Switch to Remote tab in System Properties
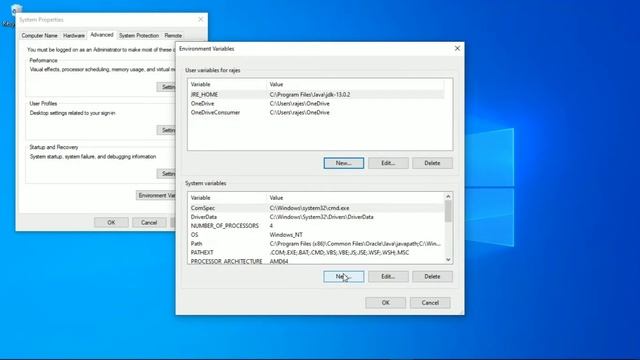This screenshot has height=360, width=640. pos(173,36)
